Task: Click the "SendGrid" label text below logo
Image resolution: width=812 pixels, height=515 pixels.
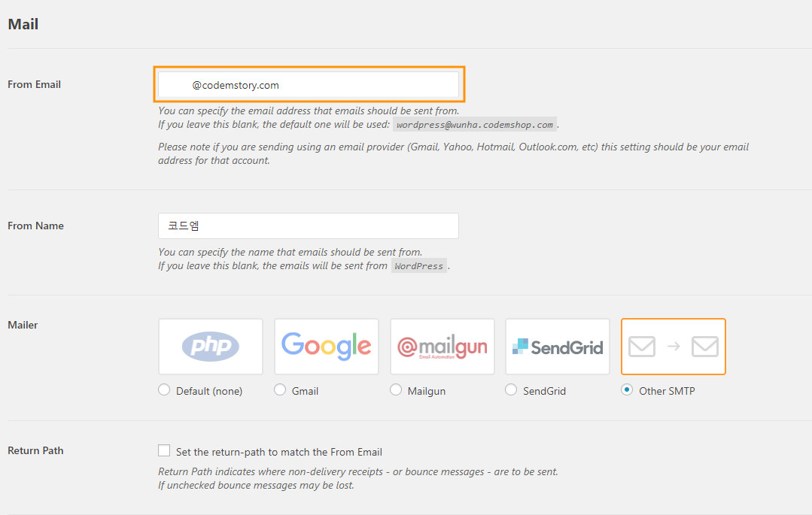Action: coord(544,391)
